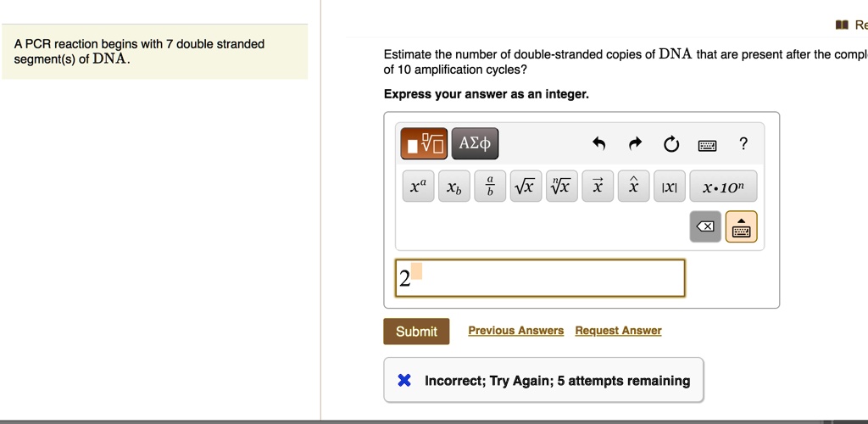Select the math templates tab

(425, 144)
